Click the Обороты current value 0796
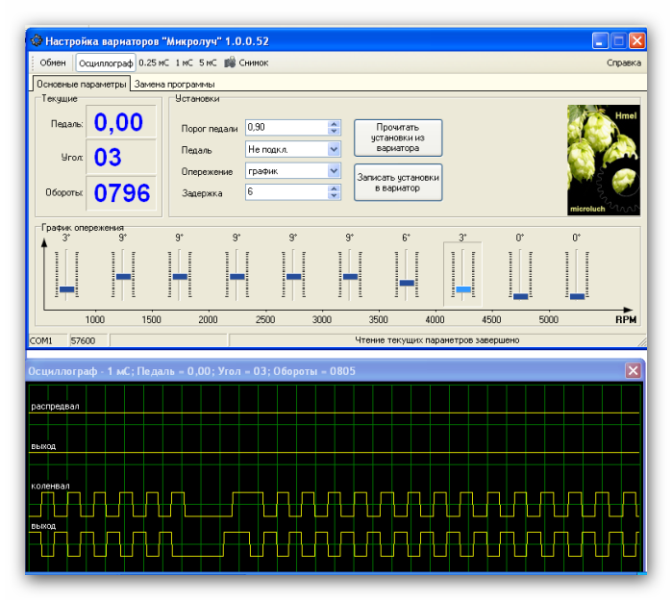The height and width of the screenshot is (600, 672). tap(122, 193)
